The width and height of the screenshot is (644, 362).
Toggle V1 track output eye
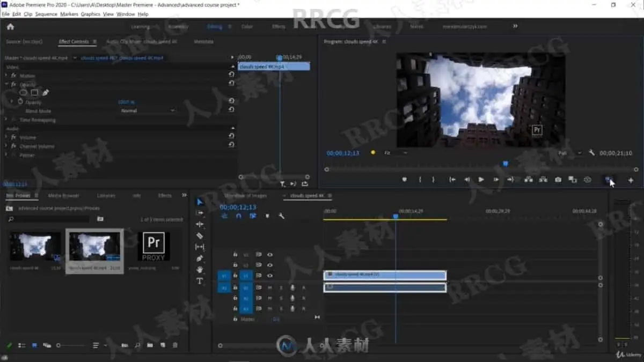[270, 276]
